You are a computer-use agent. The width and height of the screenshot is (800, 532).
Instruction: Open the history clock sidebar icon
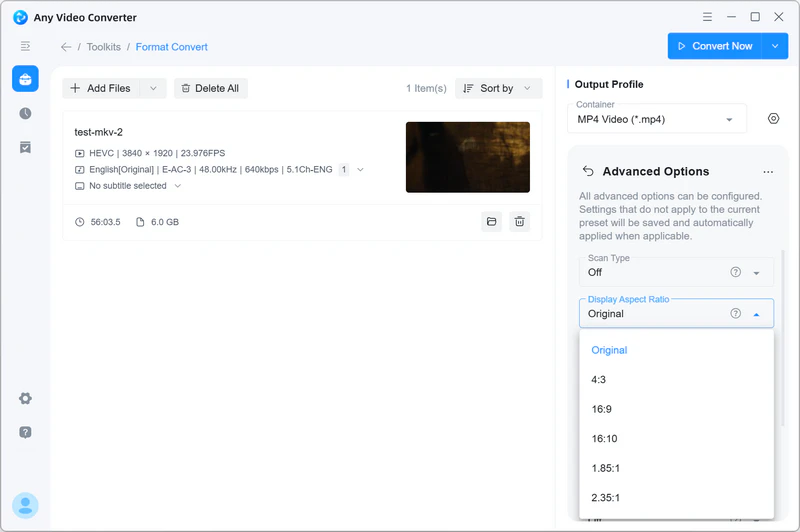pos(26,113)
